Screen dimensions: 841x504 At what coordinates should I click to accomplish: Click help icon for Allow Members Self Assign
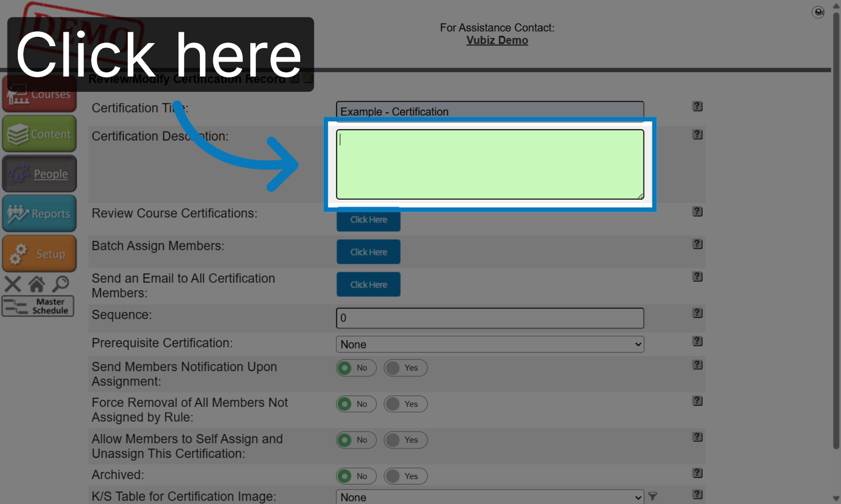point(697,437)
